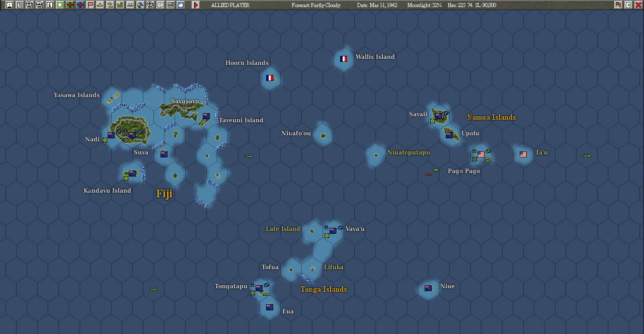Click the info 'i' intelligence icon
Image resolution: width=644 pixels, height=334 pixels.
tap(49, 5)
